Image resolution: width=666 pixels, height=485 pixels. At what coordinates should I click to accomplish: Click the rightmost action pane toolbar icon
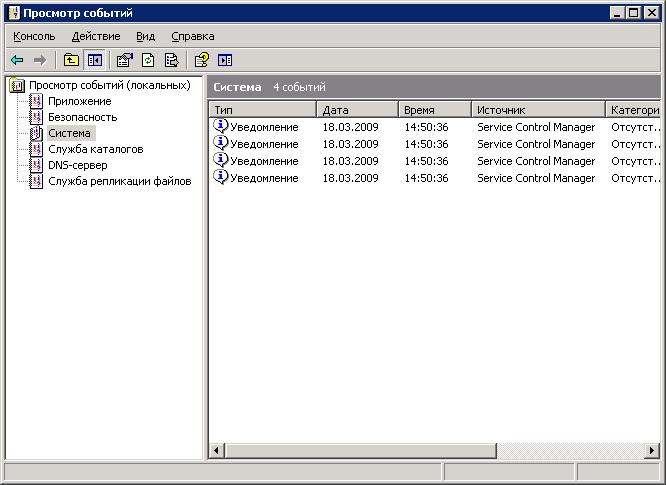pyautogui.click(x=224, y=60)
